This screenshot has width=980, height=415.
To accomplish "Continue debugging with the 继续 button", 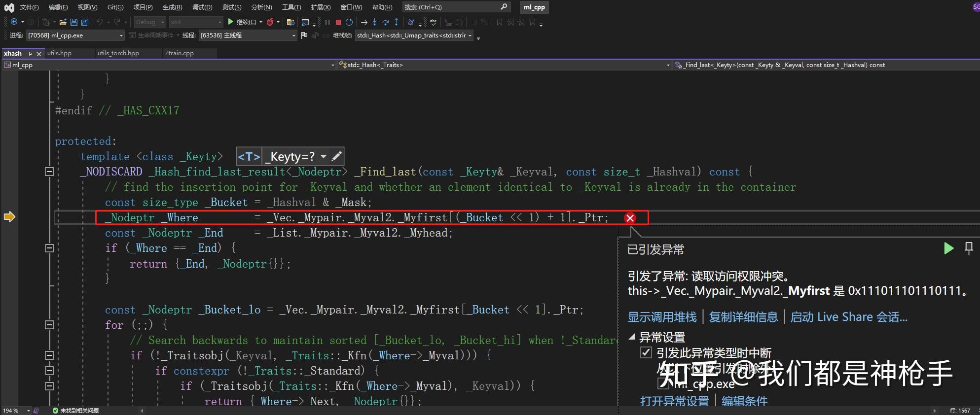I will (x=242, y=22).
